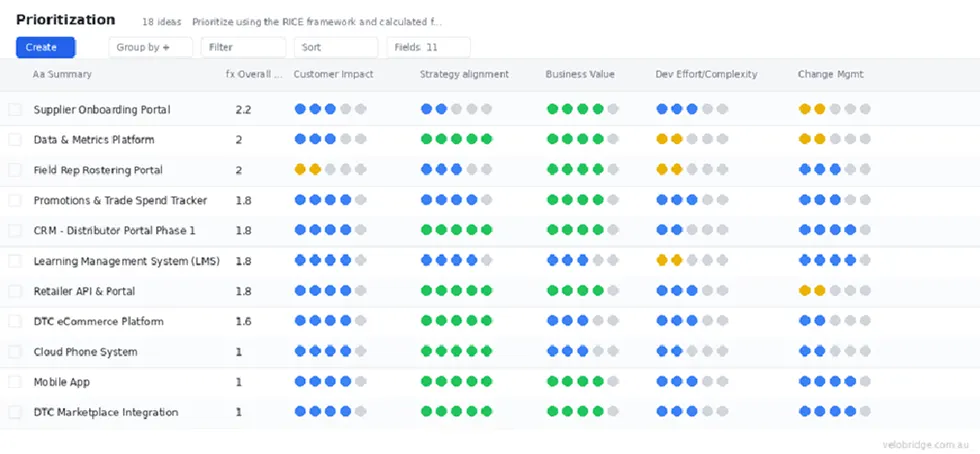
Task: Set DTC eCommerce Platform Business Value rating
Action: [x=582, y=321]
